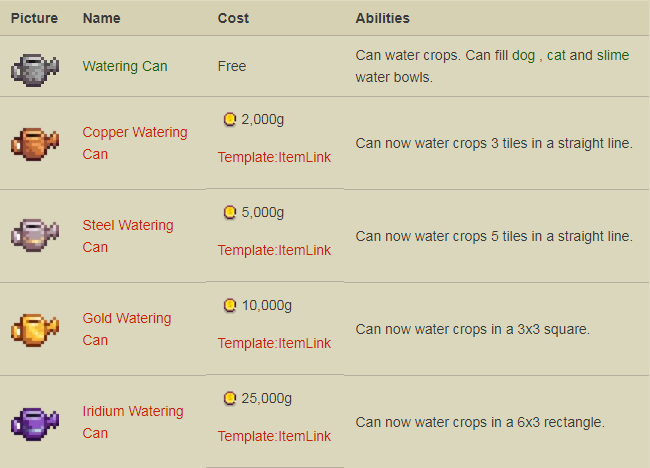Click the Abilities column header

coord(382,18)
